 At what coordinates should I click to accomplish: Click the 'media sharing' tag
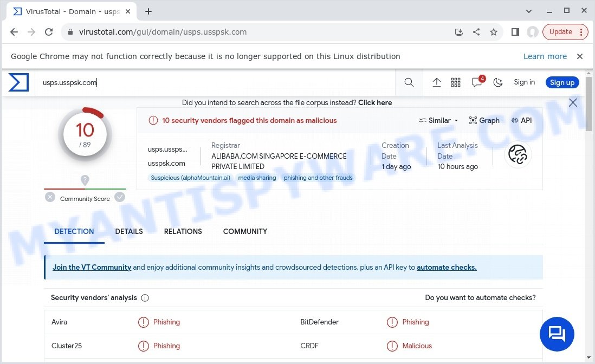click(x=257, y=178)
